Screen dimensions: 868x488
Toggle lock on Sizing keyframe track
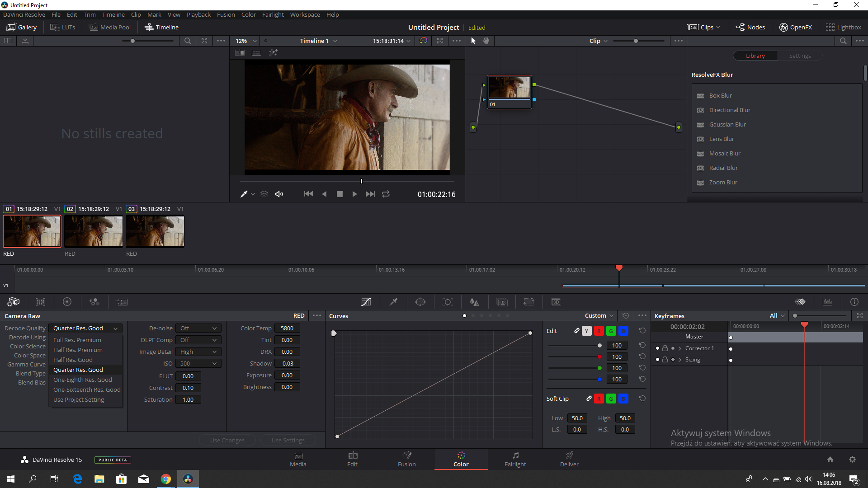click(665, 360)
